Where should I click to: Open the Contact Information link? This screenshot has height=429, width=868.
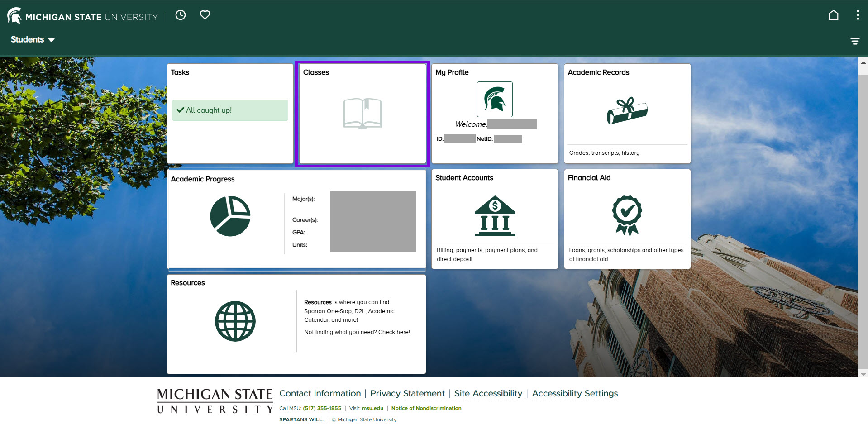tap(320, 393)
